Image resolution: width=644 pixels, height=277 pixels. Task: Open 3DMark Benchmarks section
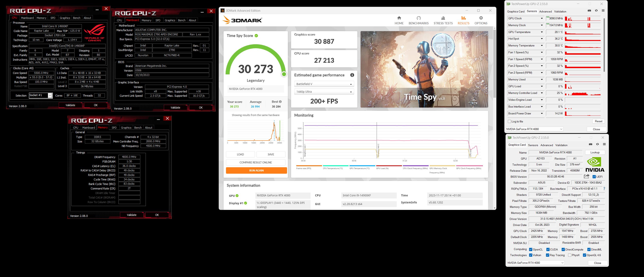tap(418, 20)
